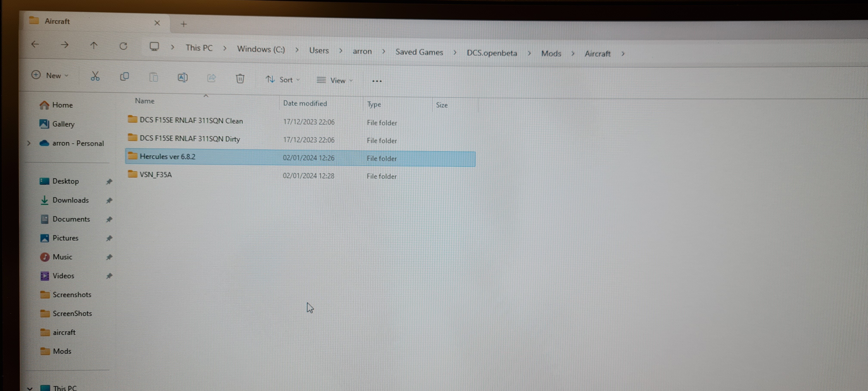Click pin icon next to Pictures

(x=109, y=238)
